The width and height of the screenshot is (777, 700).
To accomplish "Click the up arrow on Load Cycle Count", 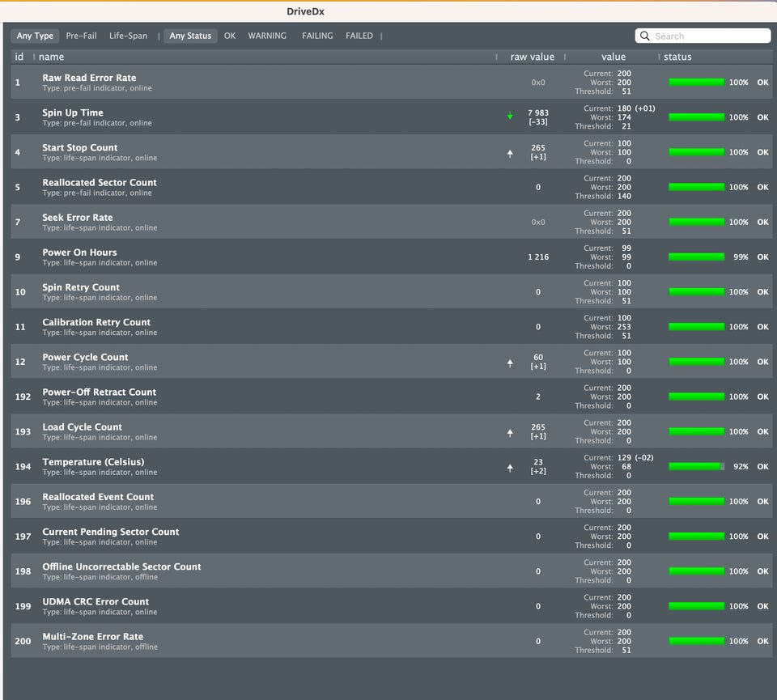I will [x=510, y=433].
